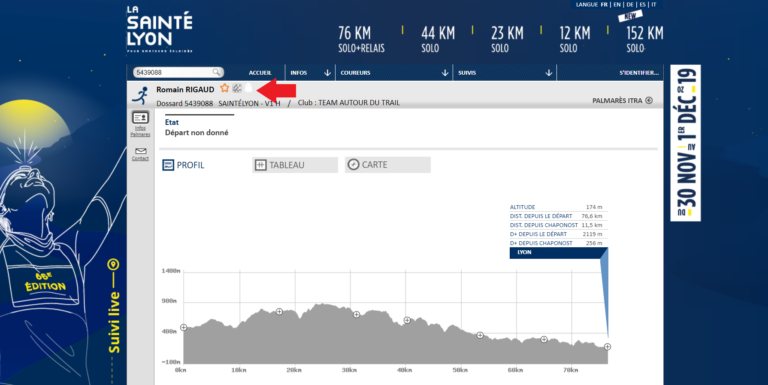This screenshot has height=385, width=768.
Task: Select the Profil tab
Action: (x=184, y=165)
